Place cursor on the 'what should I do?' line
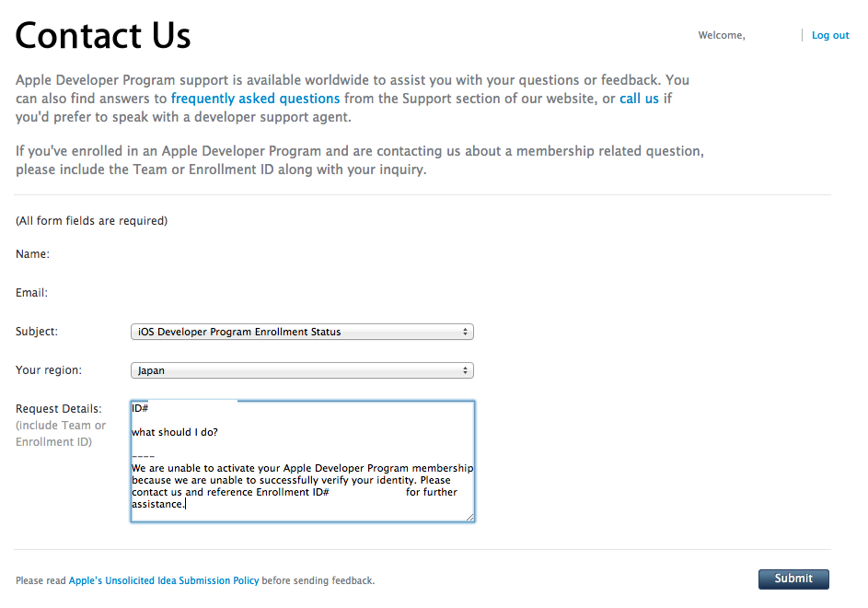The width and height of the screenshot is (868, 608). pos(175,432)
